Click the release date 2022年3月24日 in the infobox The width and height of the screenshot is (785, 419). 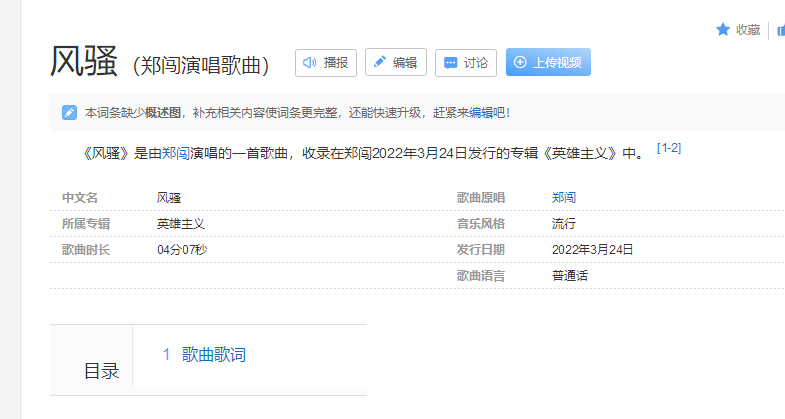coord(592,249)
